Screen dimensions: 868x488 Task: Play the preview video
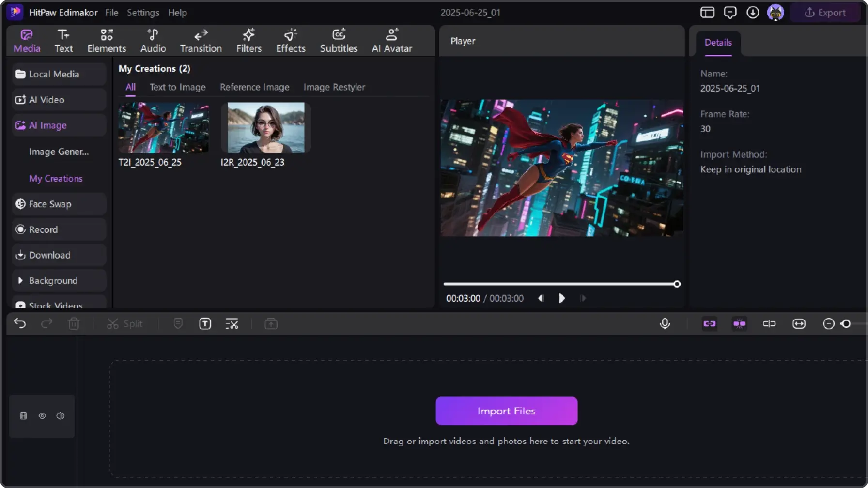561,298
